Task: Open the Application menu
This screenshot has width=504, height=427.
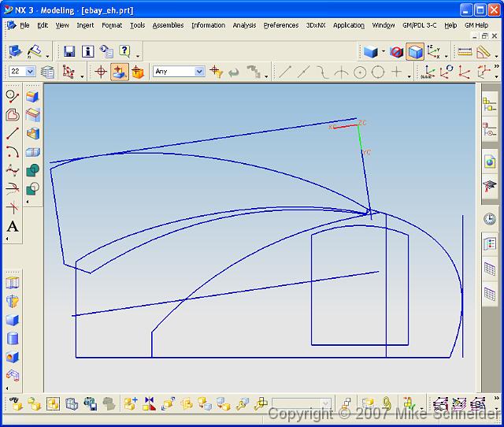Action: 349,25
